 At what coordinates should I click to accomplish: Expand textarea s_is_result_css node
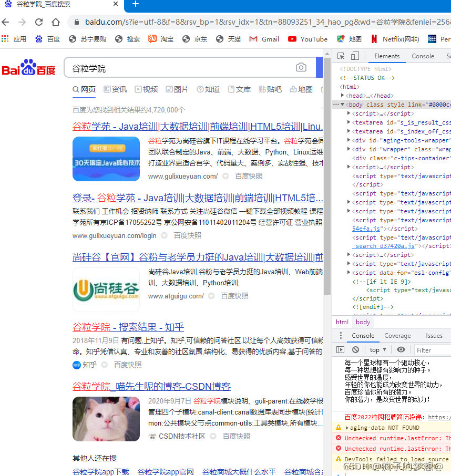click(x=348, y=122)
